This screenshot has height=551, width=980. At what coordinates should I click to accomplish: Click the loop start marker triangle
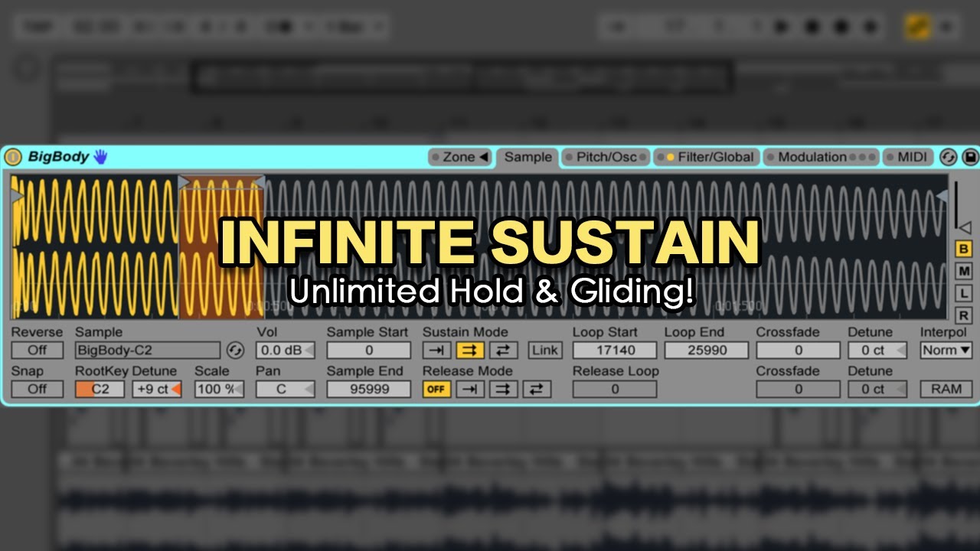click(x=184, y=181)
